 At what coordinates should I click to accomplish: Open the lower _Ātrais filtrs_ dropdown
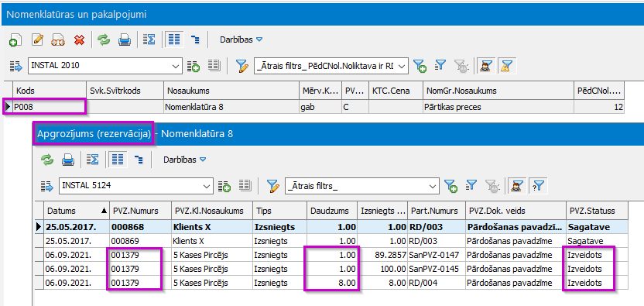(x=433, y=187)
